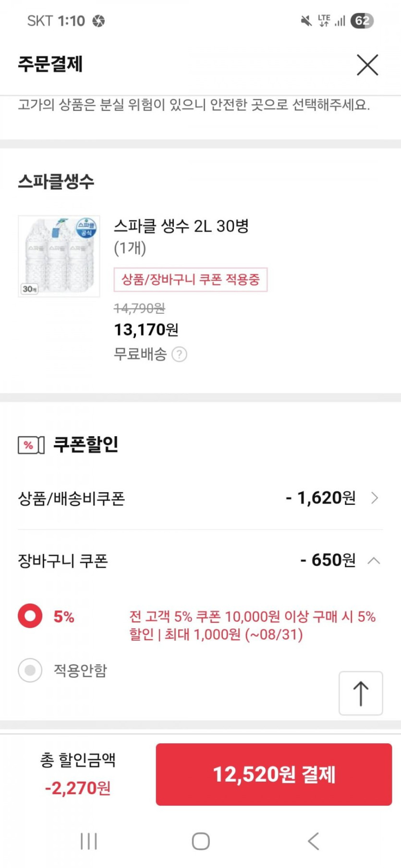Select the 적용안함 radio button

click(x=30, y=670)
